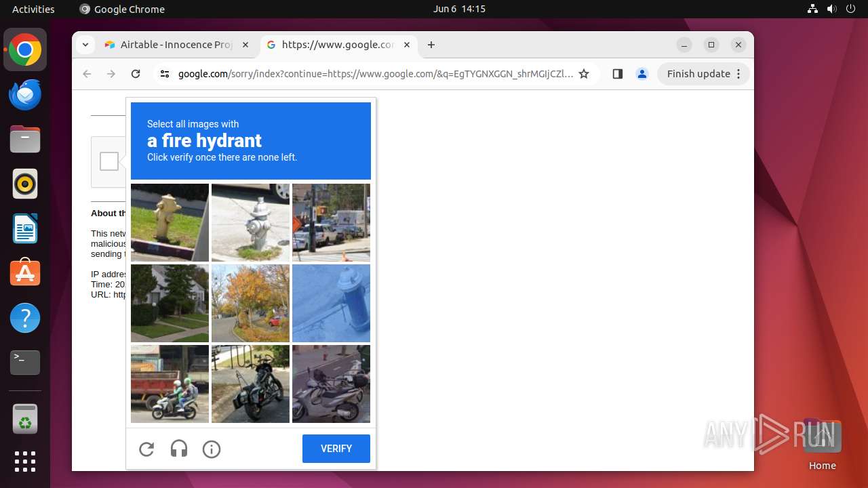The image size is (868, 488).
Task: Minimize the Chrome window
Action: pos(684,45)
